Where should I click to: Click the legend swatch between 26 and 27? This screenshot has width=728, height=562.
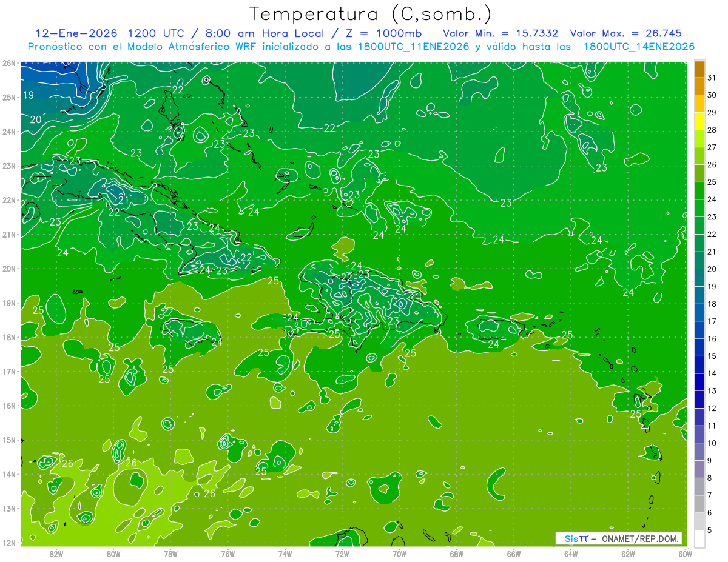tap(699, 156)
